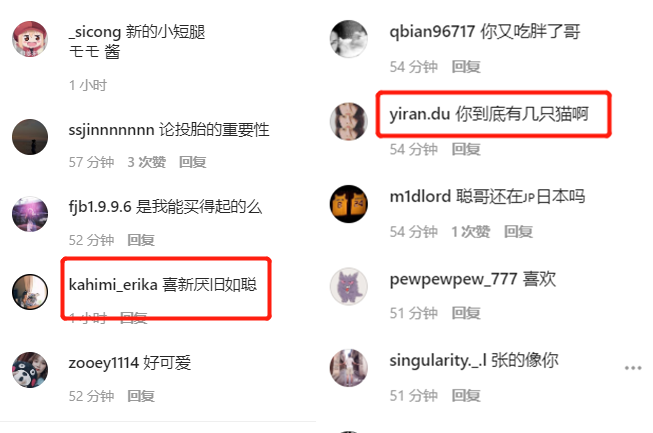The image size is (653, 433).
Task: Reply to m1dlord's comment
Action: tap(518, 231)
